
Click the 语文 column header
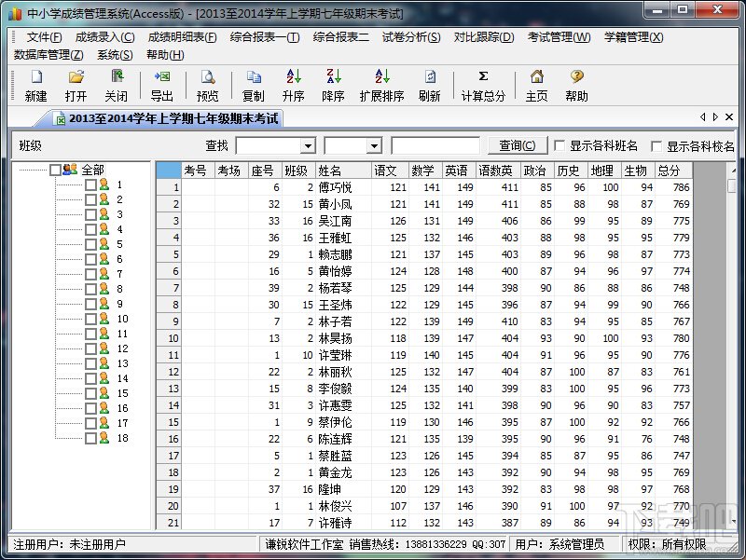(x=390, y=171)
